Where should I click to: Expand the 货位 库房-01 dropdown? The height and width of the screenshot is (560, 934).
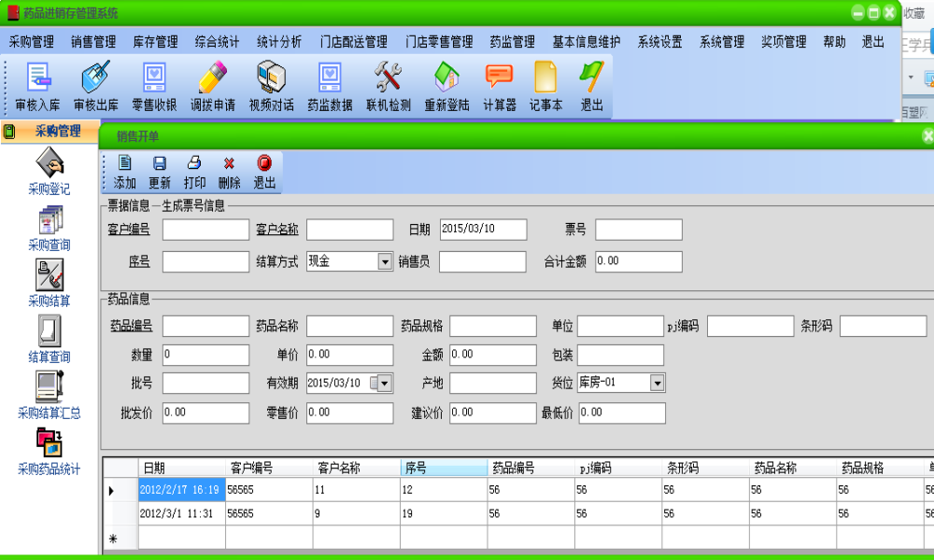click(x=657, y=384)
